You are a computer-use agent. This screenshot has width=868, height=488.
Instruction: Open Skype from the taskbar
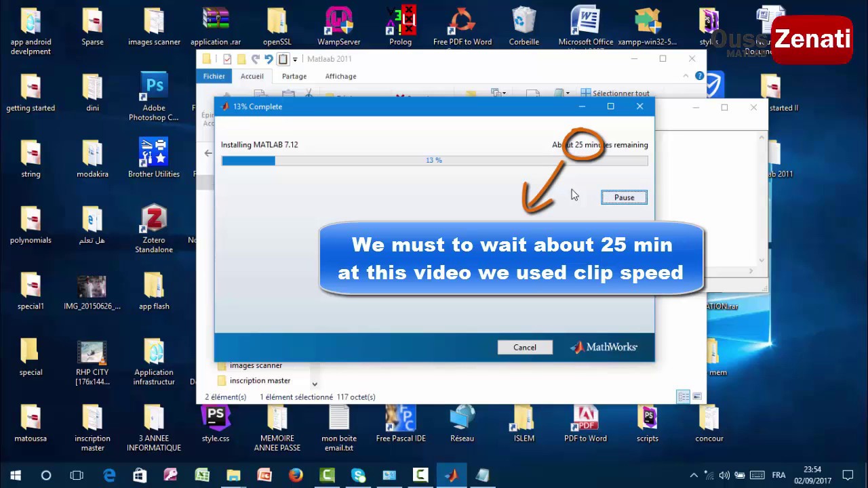coord(358,475)
